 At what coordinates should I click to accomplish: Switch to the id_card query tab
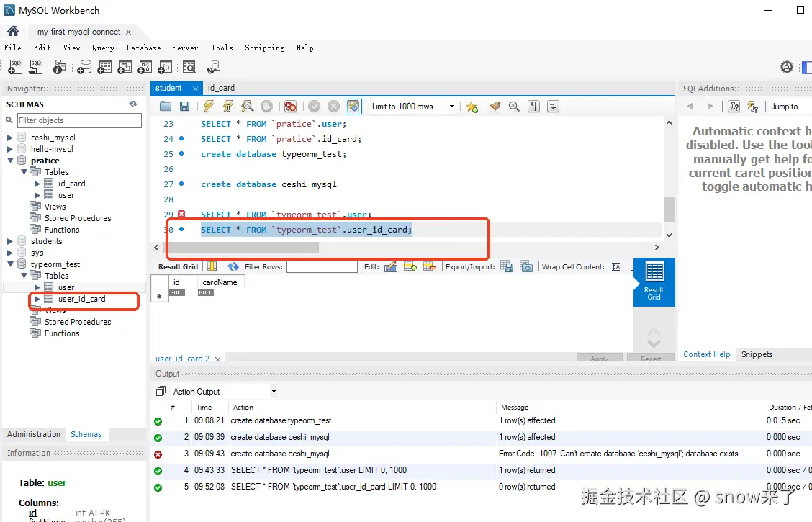[221, 88]
